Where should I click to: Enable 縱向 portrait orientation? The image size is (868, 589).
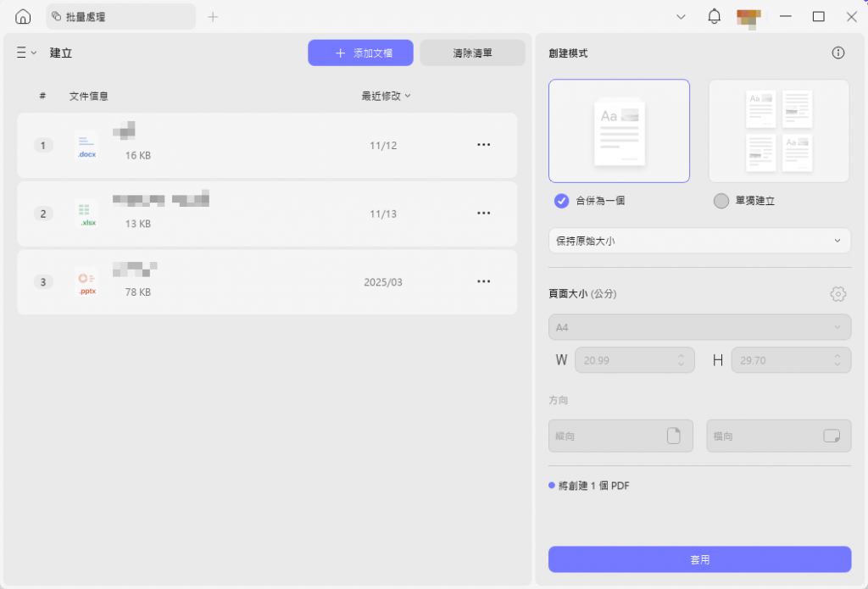[x=620, y=436]
